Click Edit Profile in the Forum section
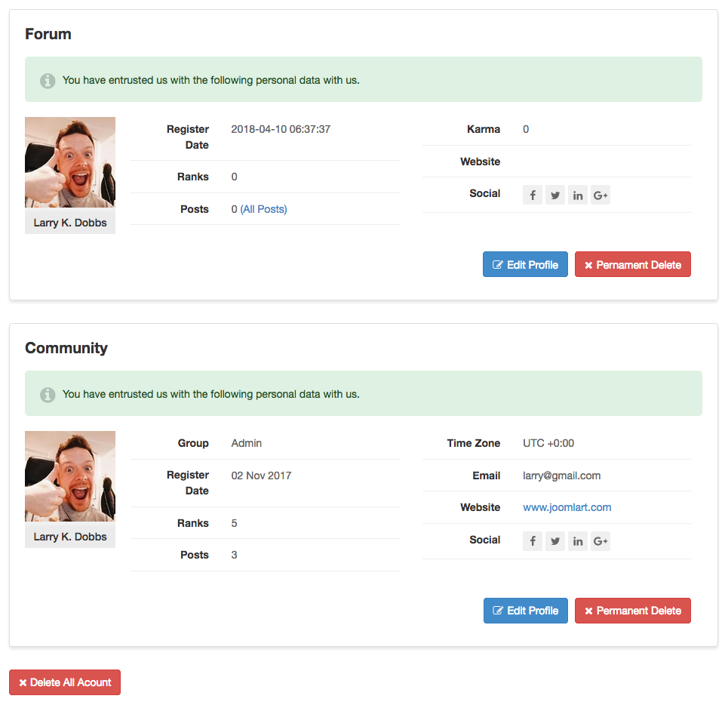Viewport: 728px width, 705px height. tap(525, 264)
